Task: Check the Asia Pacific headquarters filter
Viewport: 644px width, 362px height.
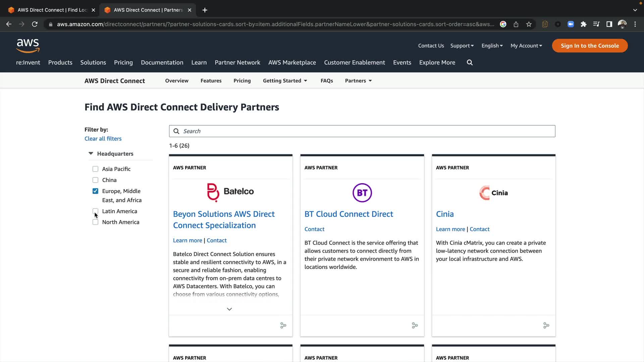Action: tap(95, 169)
